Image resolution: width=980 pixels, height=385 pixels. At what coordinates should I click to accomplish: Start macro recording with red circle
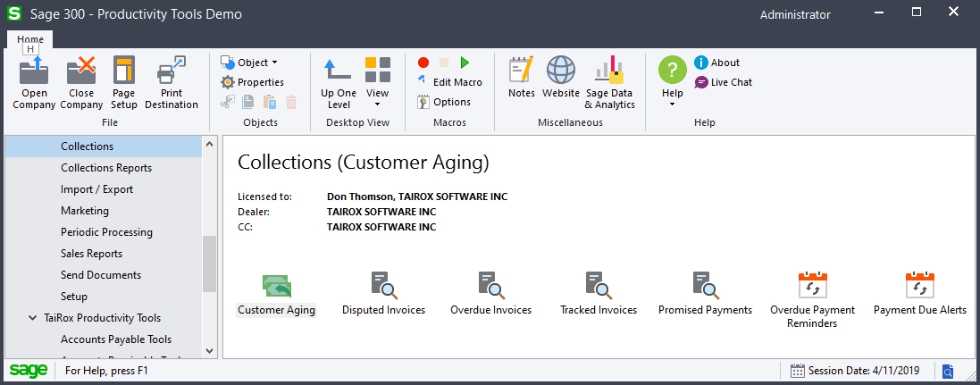[423, 63]
